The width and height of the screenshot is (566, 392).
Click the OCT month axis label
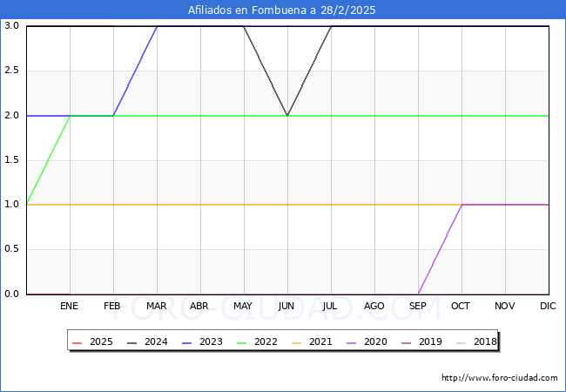click(461, 306)
